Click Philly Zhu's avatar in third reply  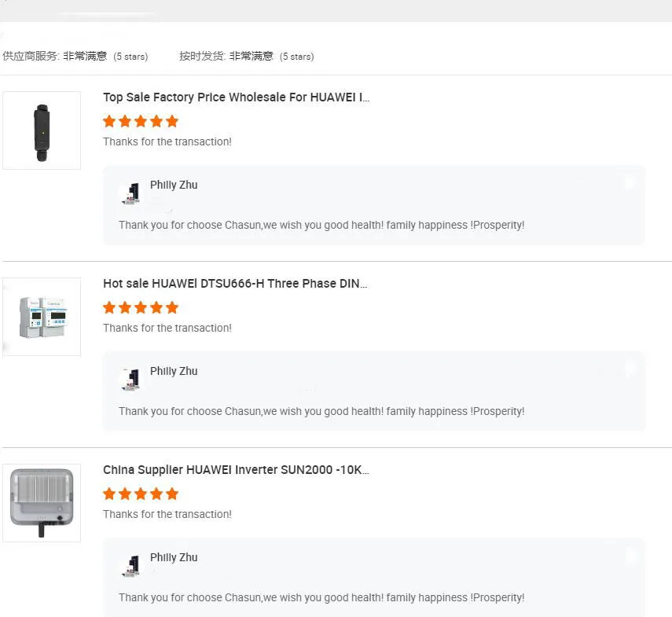click(132, 565)
